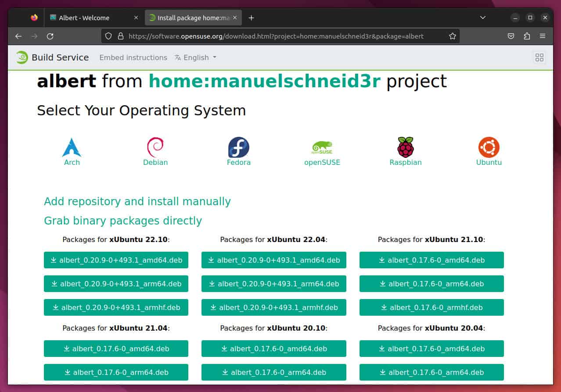The image size is (561, 392).
Task: Click the Firefox extensions puzzle icon
Action: pyautogui.click(x=526, y=36)
